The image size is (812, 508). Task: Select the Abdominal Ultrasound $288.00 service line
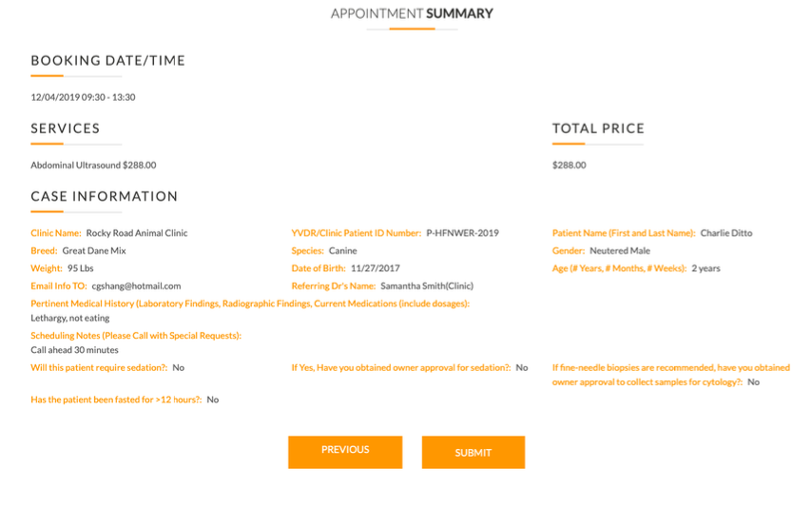coord(93,165)
